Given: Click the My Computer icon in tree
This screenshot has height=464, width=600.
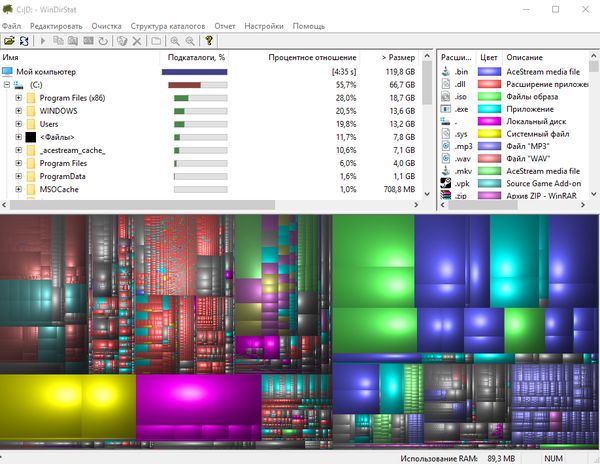Looking at the screenshot, I should click(x=8, y=72).
